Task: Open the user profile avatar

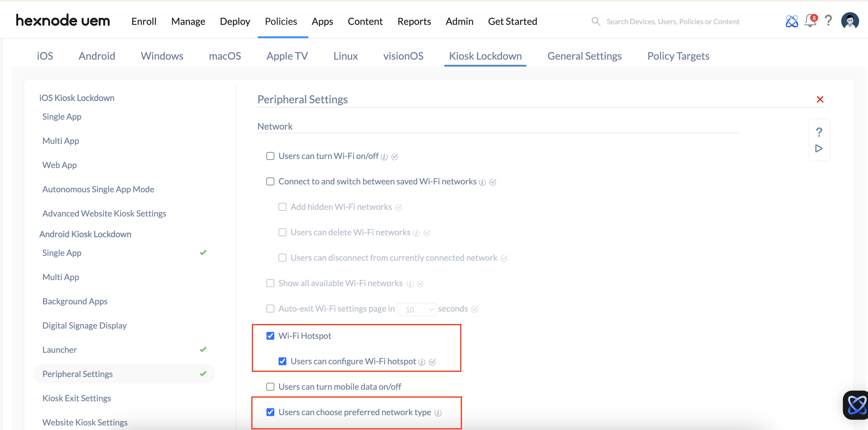Action: 850,21
